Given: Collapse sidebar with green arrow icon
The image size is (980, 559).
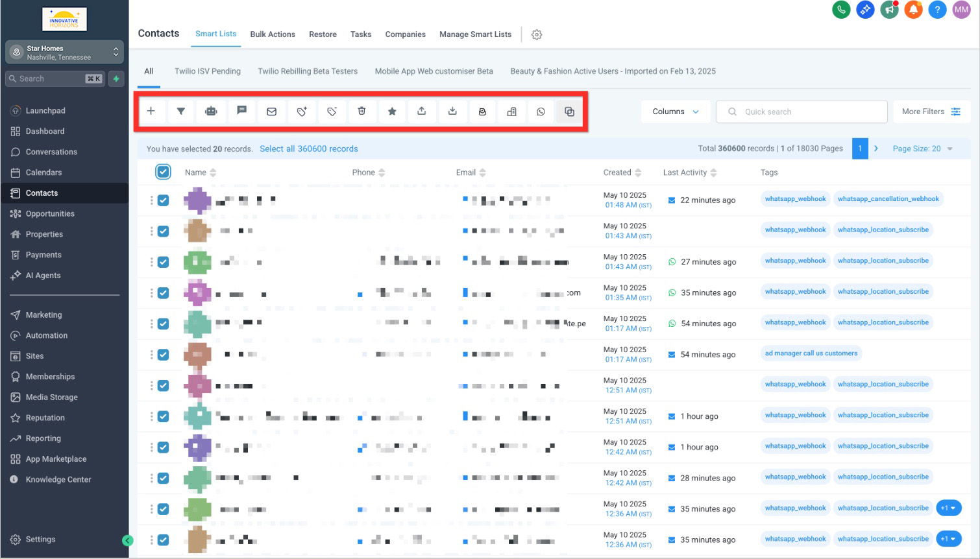Looking at the screenshot, I should [128, 540].
